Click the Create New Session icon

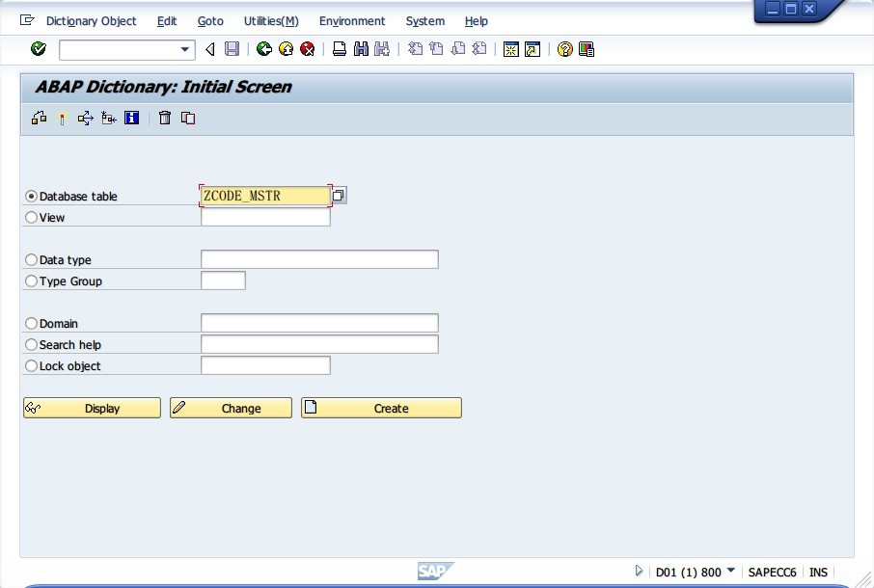(x=510, y=49)
